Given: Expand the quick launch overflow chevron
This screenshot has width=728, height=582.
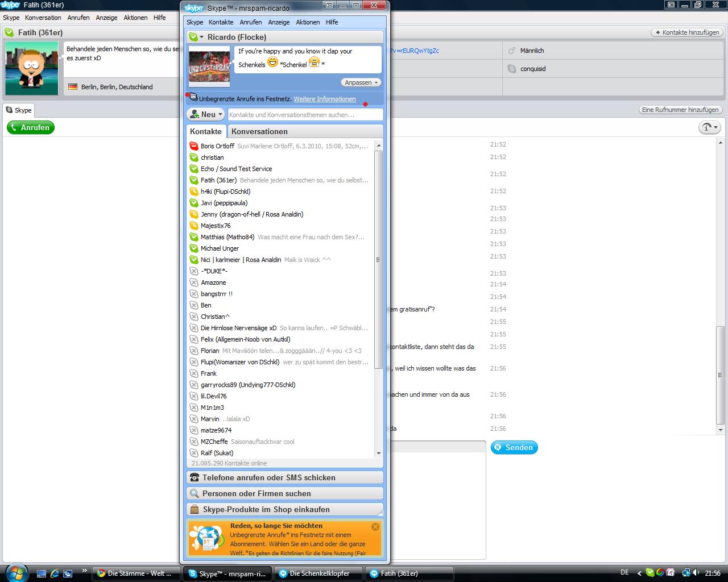Looking at the screenshot, I should (85, 570).
